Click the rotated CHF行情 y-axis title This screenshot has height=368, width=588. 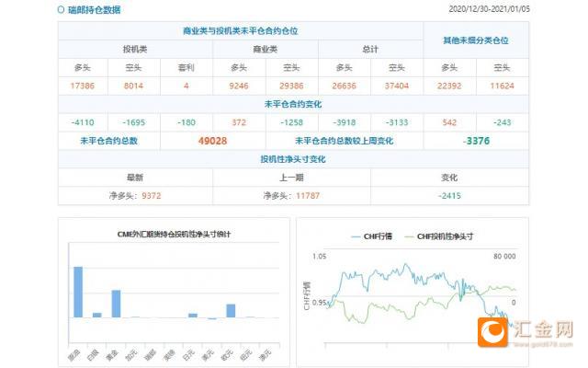tap(307, 295)
